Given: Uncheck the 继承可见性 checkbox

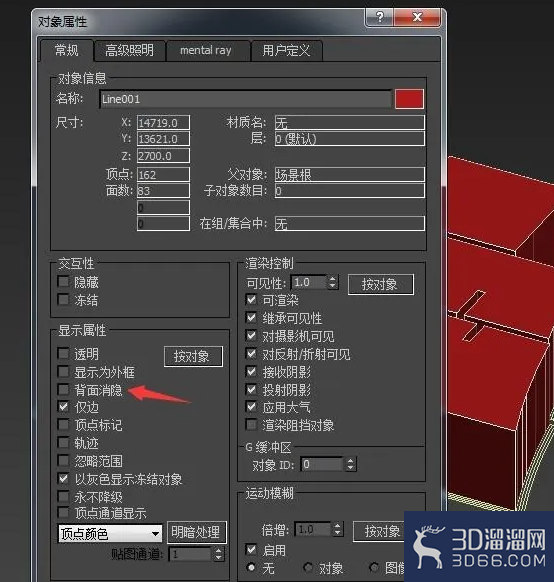Looking at the screenshot, I should (x=251, y=317).
